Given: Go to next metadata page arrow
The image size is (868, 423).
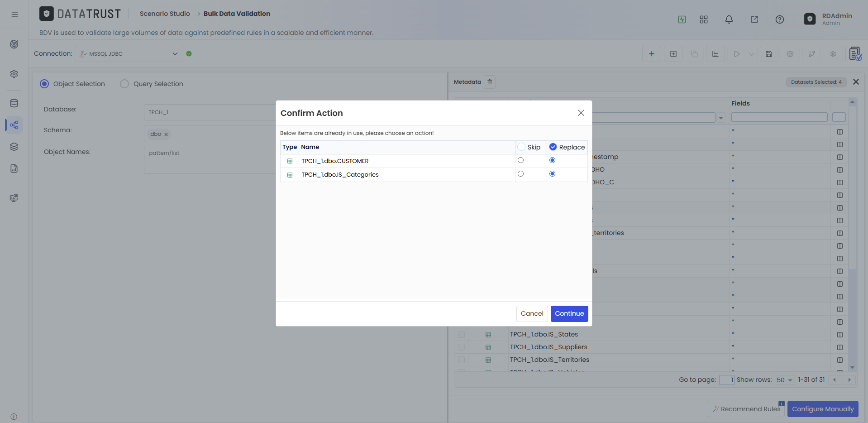Looking at the screenshot, I should pos(849,380).
